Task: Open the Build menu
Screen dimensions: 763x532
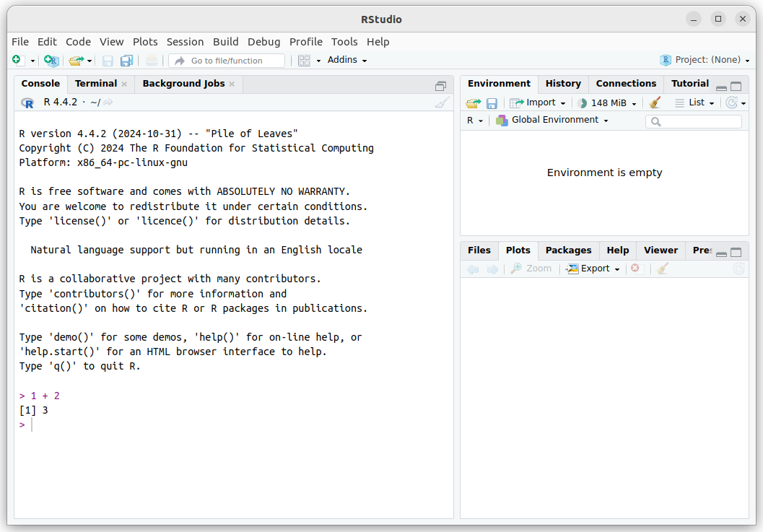Action: tap(226, 42)
